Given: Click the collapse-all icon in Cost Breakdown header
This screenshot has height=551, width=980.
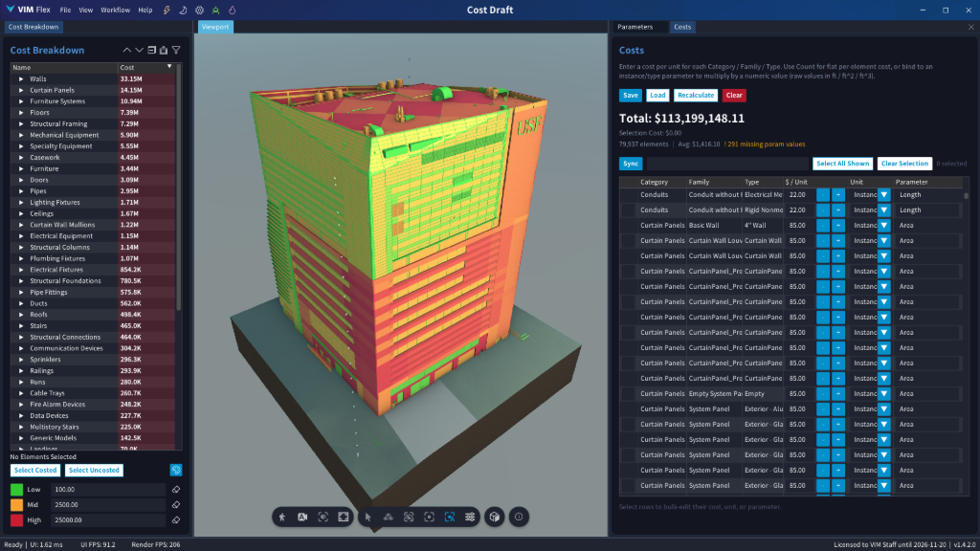Looking at the screenshot, I should [x=151, y=50].
